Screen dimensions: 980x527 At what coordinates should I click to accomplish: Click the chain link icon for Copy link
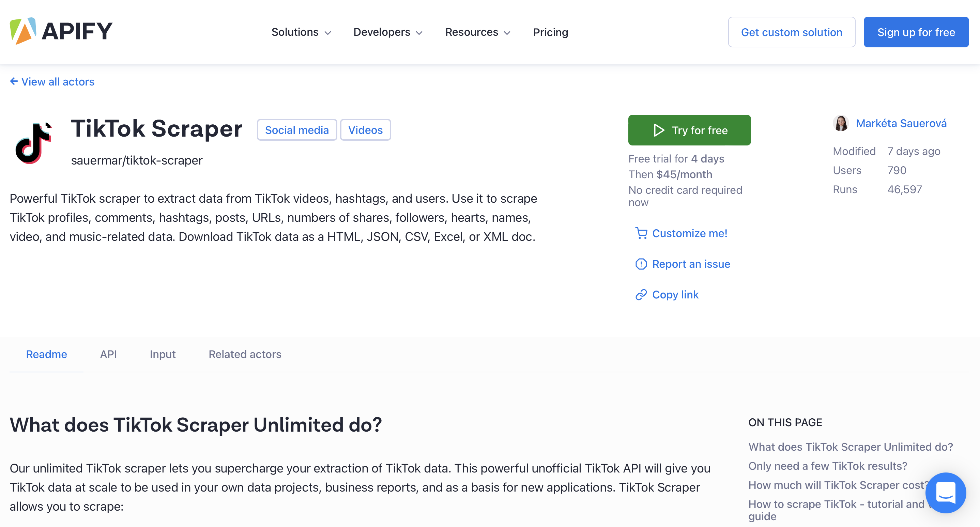[x=641, y=295]
